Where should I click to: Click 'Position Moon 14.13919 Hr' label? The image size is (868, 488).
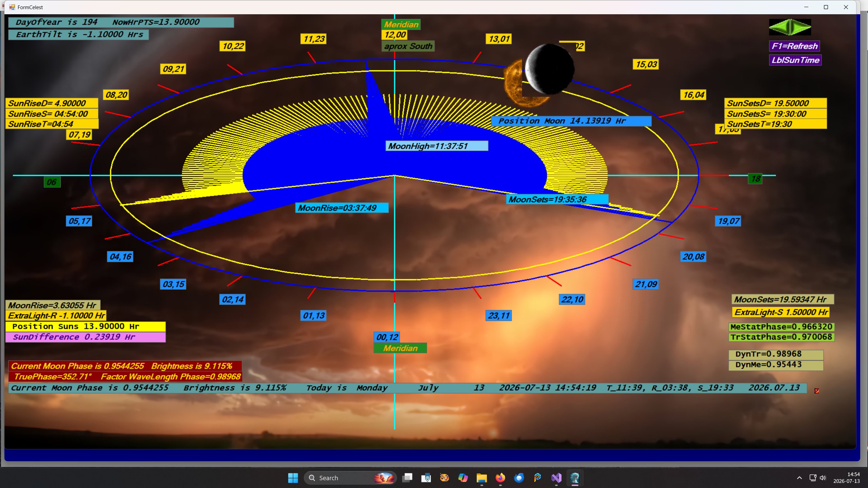tap(571, 121)
